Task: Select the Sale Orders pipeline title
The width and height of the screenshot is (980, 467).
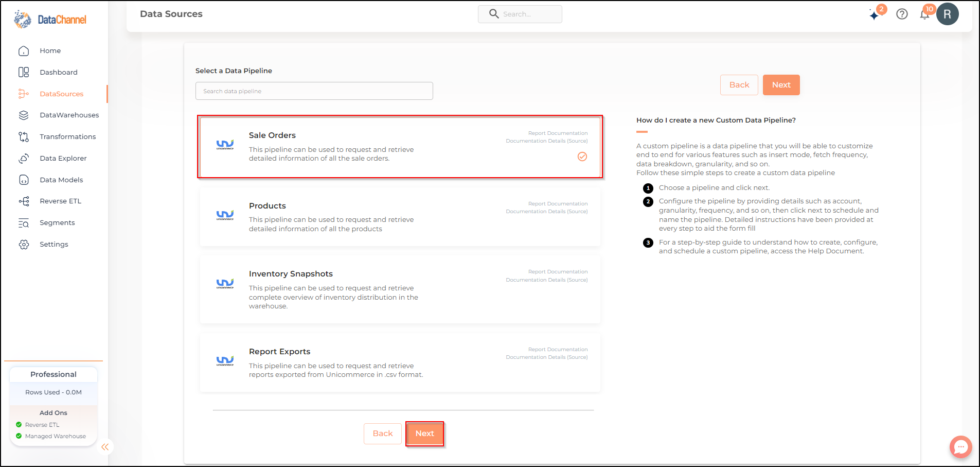Action: click(x=272, y=135)
